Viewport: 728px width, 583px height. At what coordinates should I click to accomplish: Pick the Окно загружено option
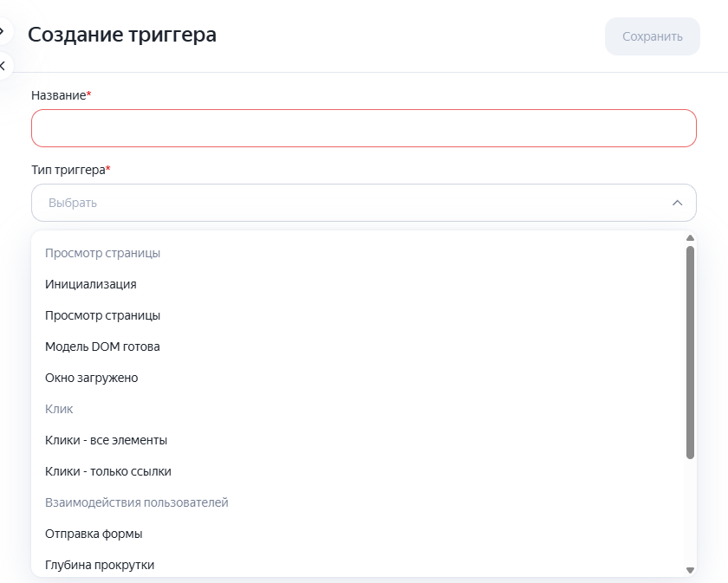[359, 378]
